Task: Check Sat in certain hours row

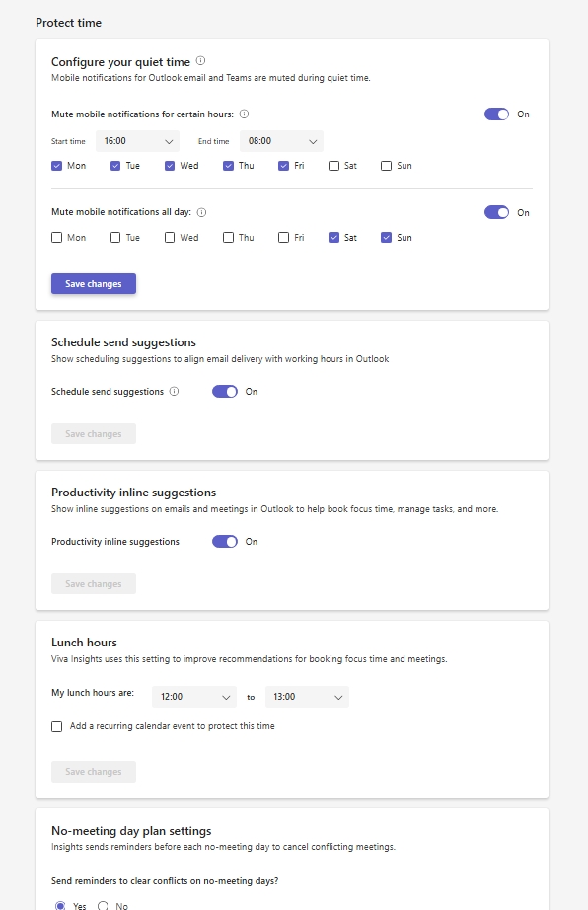Action: coord(333,166)
